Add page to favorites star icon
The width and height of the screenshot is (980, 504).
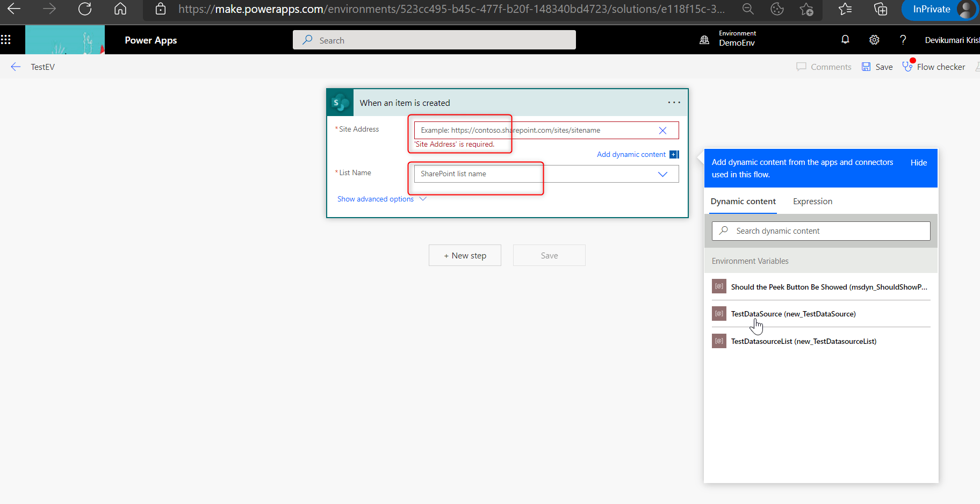806,9
